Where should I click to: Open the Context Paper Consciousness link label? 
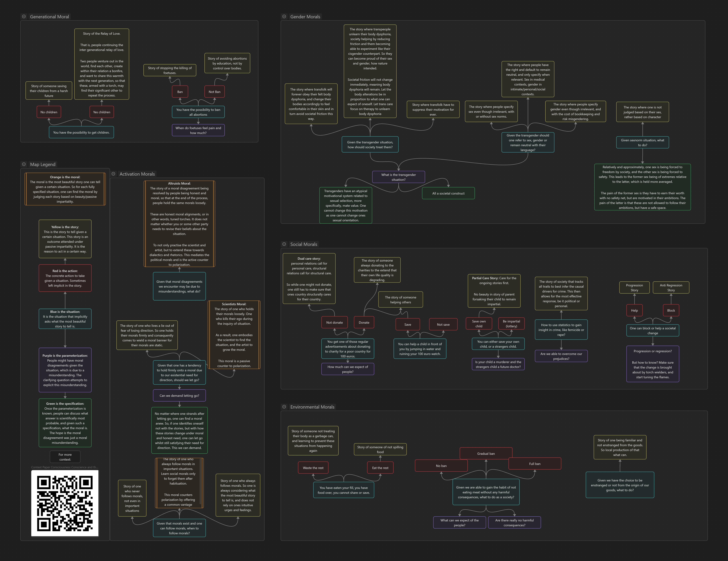[x=65, y=467]
